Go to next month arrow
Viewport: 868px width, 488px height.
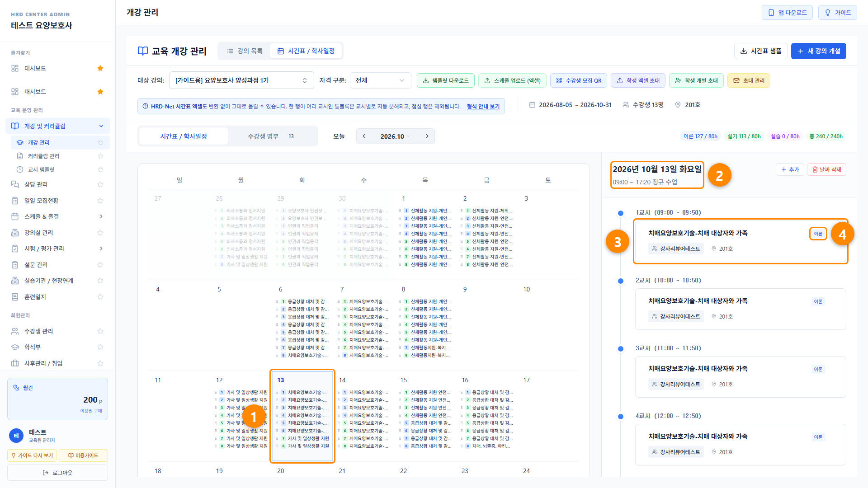tap(427, 136)
